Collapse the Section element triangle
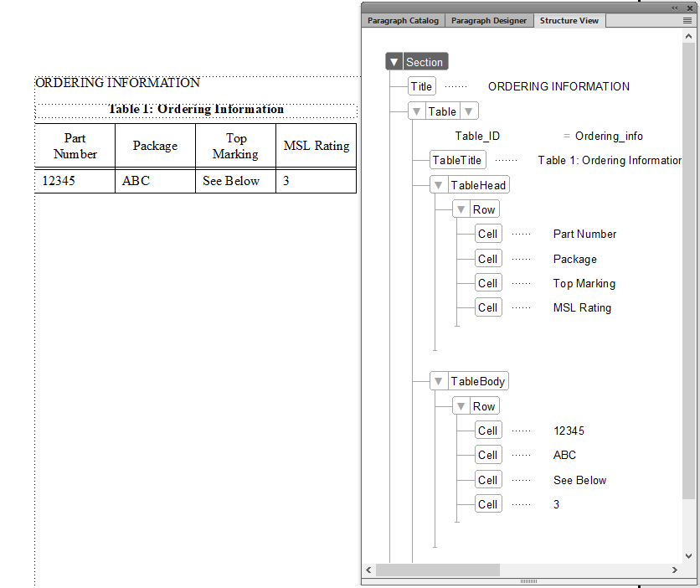Image resolution: width=700 pixels, height=588 pixels. click(394, 62)
